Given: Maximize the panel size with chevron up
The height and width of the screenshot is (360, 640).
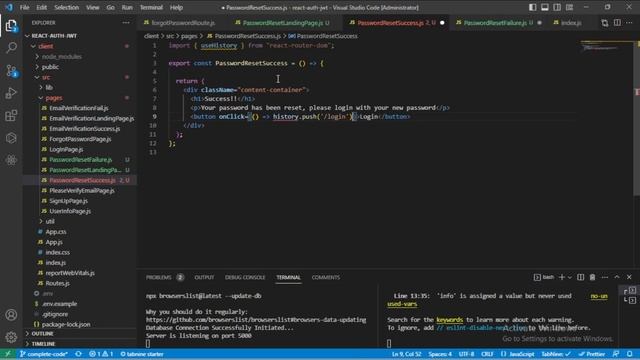Looking at the screenshot, I should (x=617, y=277).
